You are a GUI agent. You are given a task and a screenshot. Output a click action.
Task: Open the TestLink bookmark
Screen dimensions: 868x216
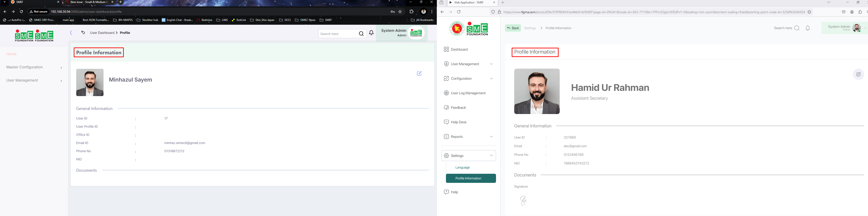[x=239, y=20]
